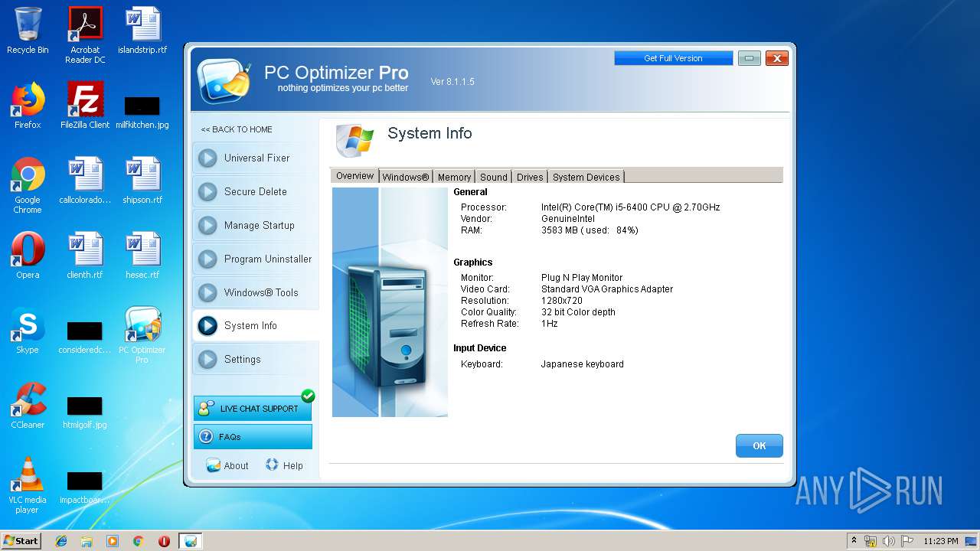Go back via << BACK TO HOME

point(237,129)
